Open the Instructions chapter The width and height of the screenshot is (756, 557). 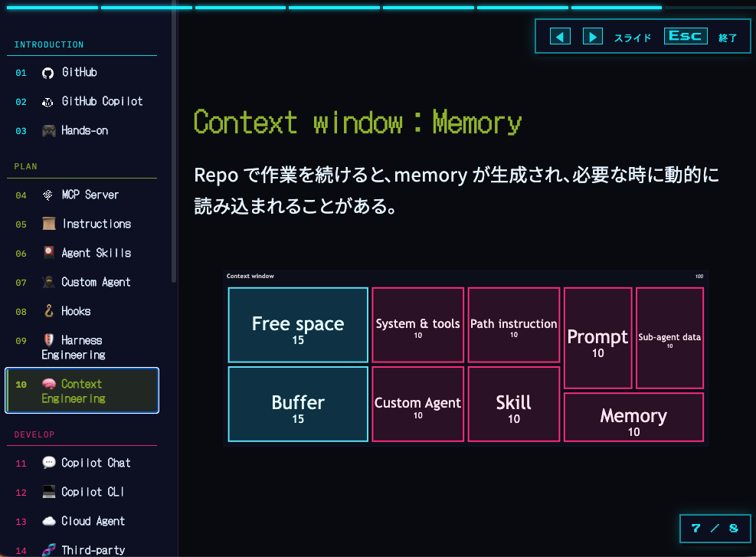pos(82,224)
